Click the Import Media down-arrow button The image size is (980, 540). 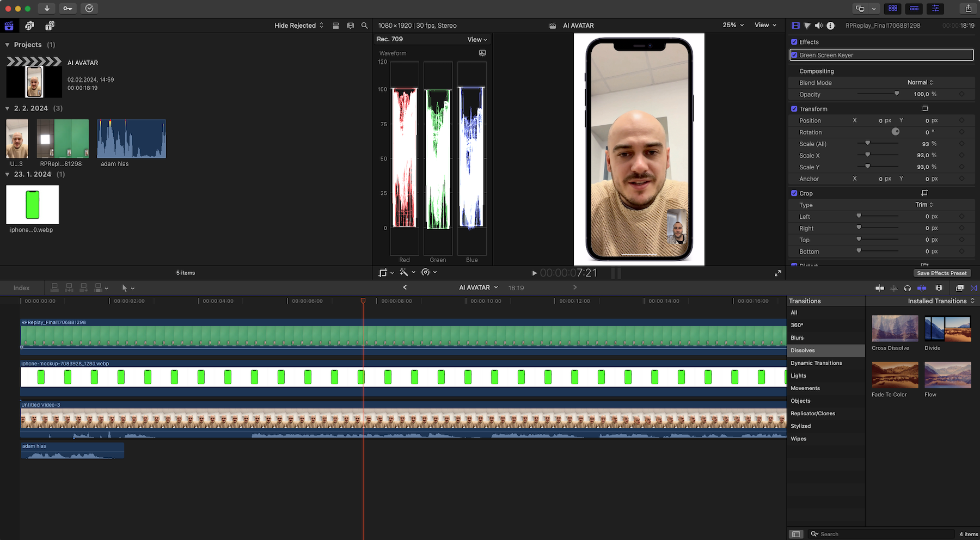click(x=47, y=8)
